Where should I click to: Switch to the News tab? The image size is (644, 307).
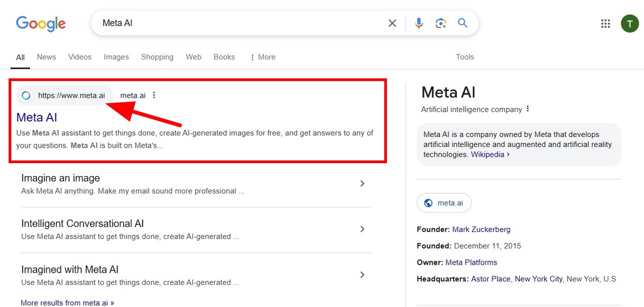[x=46, y=57]
